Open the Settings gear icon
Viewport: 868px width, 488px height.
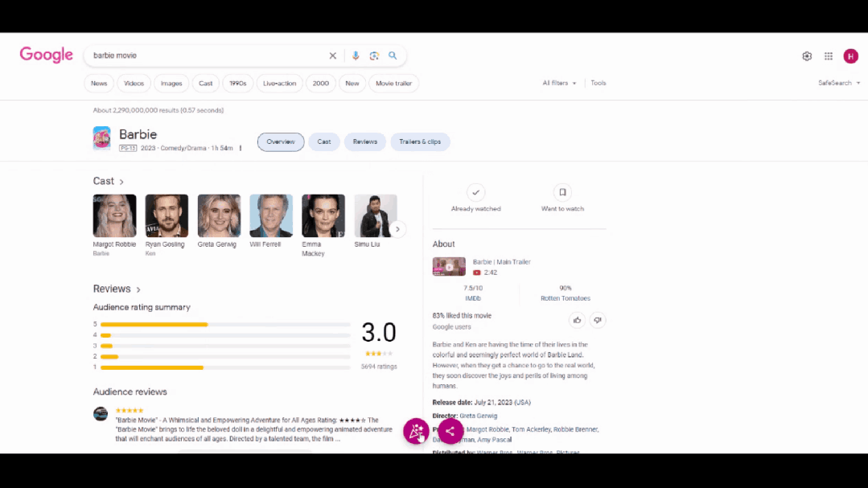click(807, 56)
